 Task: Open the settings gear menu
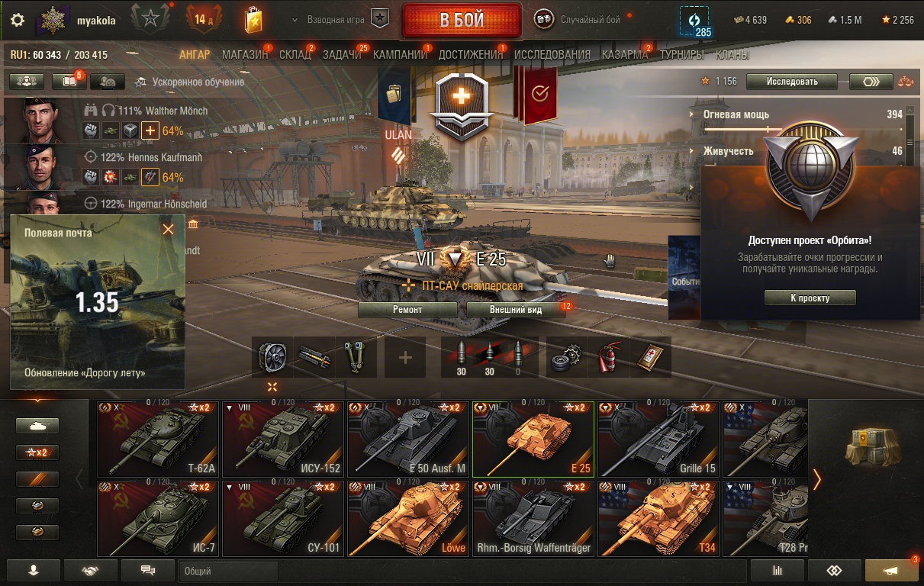(x=17, y=21)
